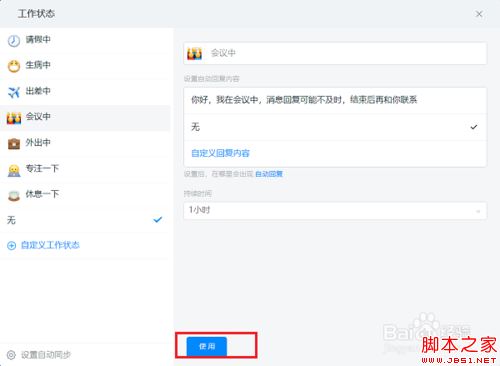
Task: Select the 会议中 work status
Action: click(85, 118)
